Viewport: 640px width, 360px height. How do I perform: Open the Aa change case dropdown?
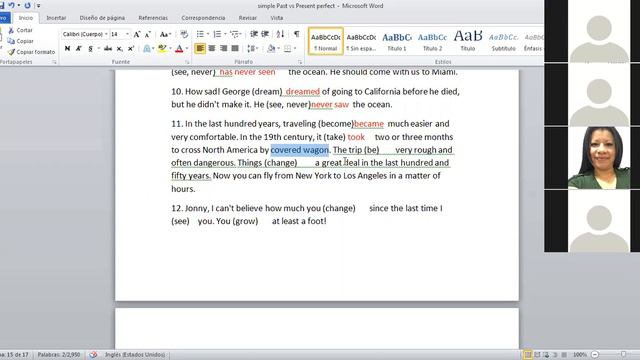tap(165, 34)
